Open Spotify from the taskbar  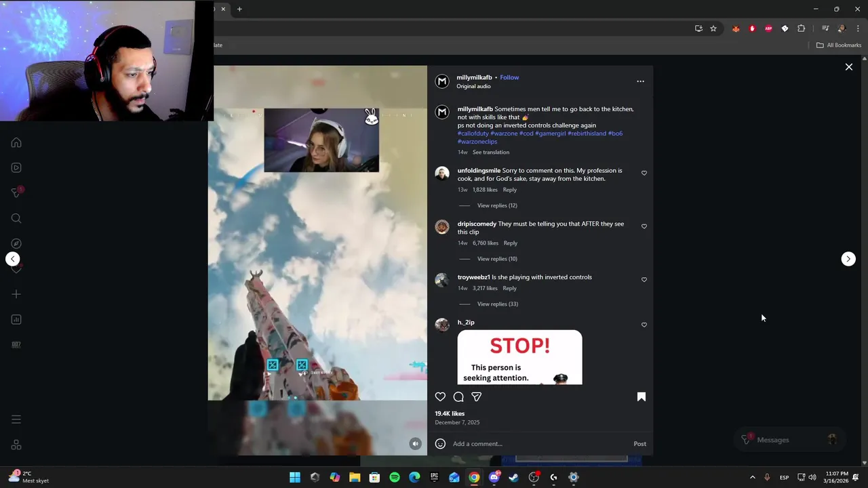tap(395, 477)
